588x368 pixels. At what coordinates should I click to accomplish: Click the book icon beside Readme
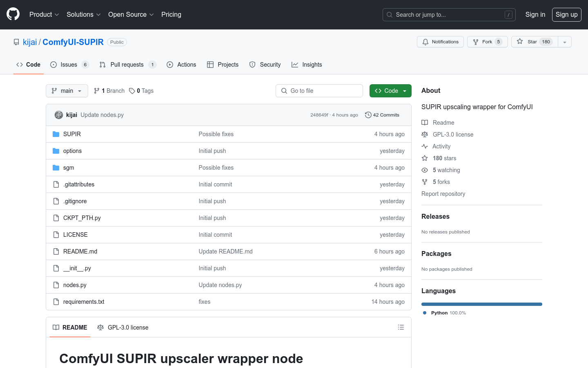pos(425,123)
